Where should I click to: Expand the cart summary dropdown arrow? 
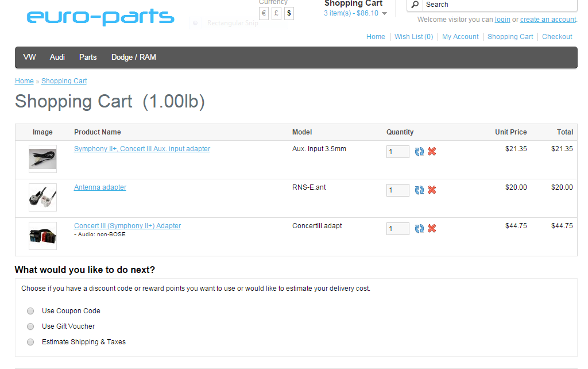pos(384,14)
